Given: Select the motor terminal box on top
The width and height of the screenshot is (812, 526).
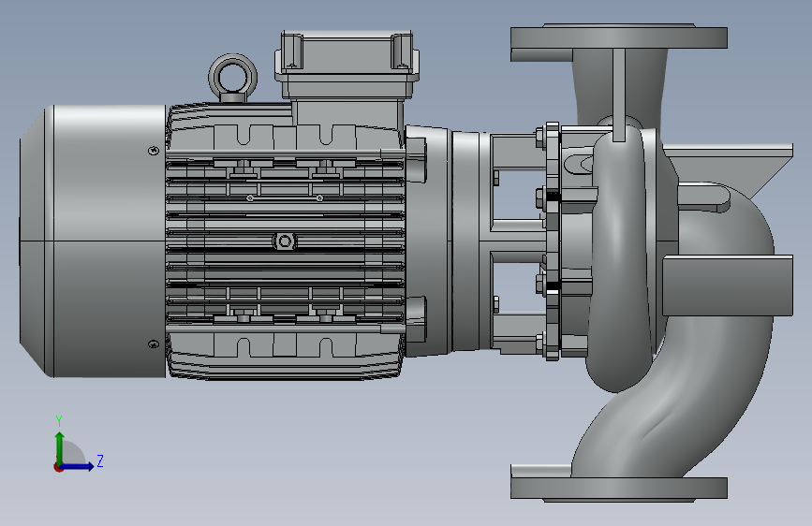Looking at the screenshot, I should click(x=347, y=65).
